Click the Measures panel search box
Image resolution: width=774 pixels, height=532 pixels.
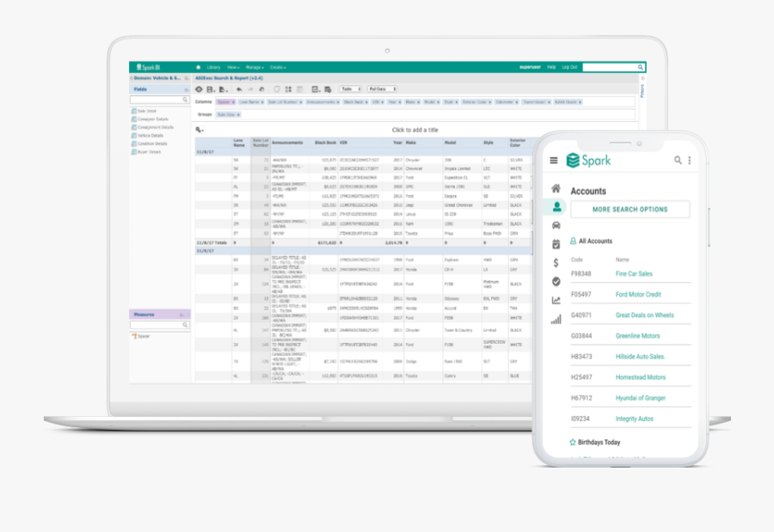[159, 325]
